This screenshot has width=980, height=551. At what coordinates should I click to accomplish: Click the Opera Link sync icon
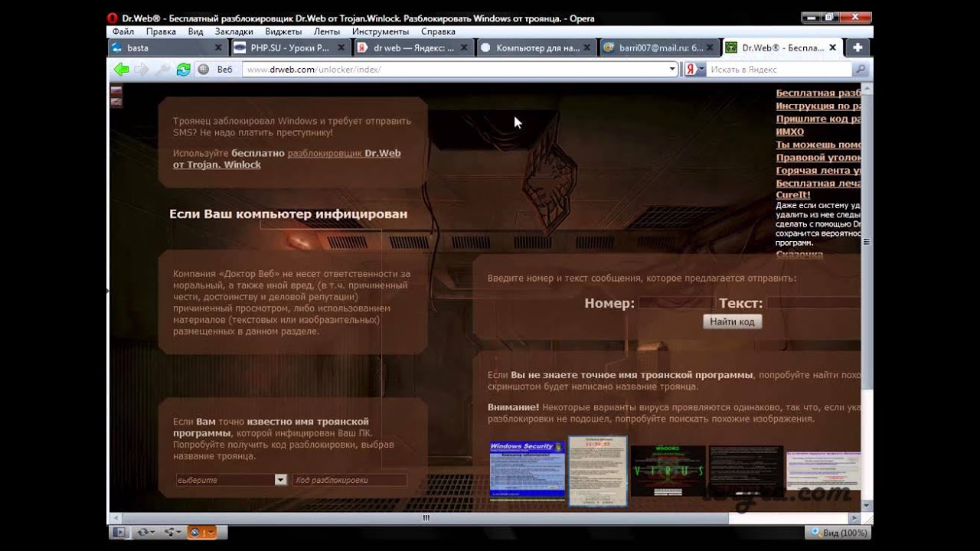click(145, 532)
